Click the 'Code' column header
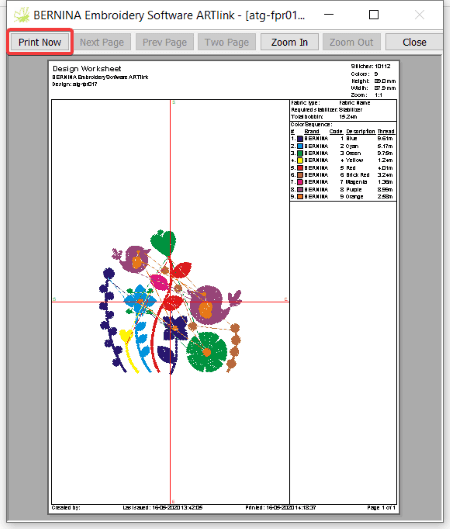 coord(336,131)
